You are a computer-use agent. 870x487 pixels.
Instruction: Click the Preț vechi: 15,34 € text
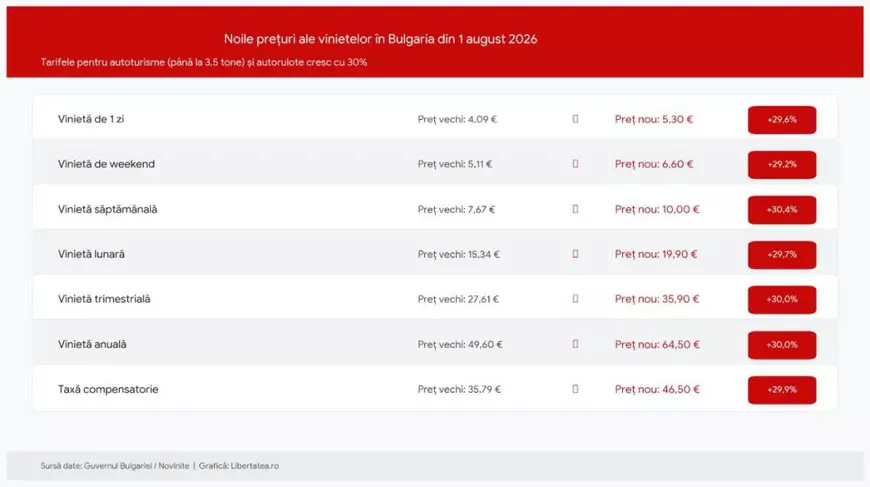458,255
